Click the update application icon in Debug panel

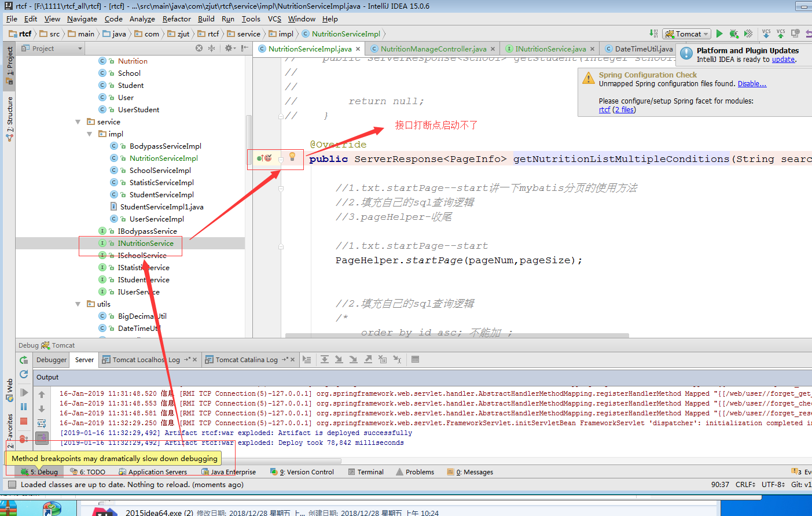click(24, 374)
